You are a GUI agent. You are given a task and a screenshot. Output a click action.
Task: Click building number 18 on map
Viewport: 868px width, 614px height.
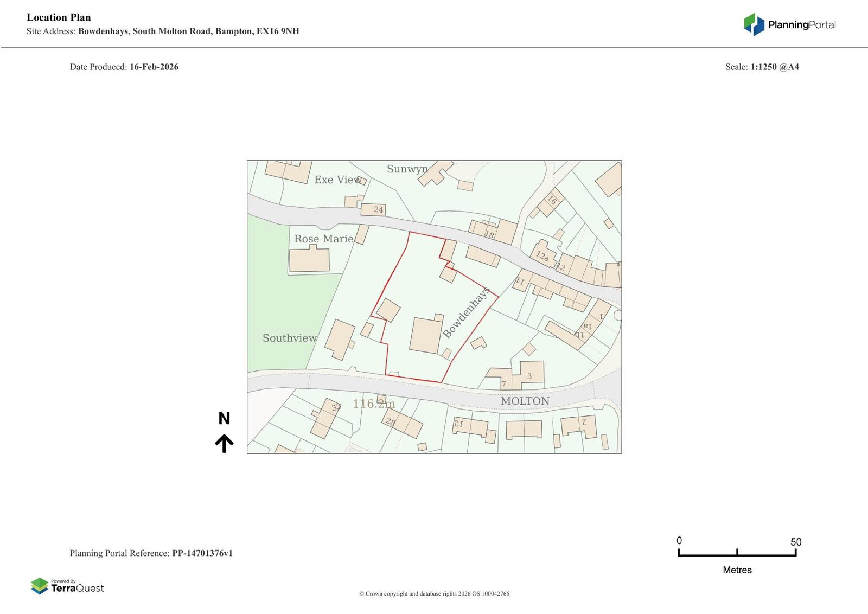click(489, 234)
